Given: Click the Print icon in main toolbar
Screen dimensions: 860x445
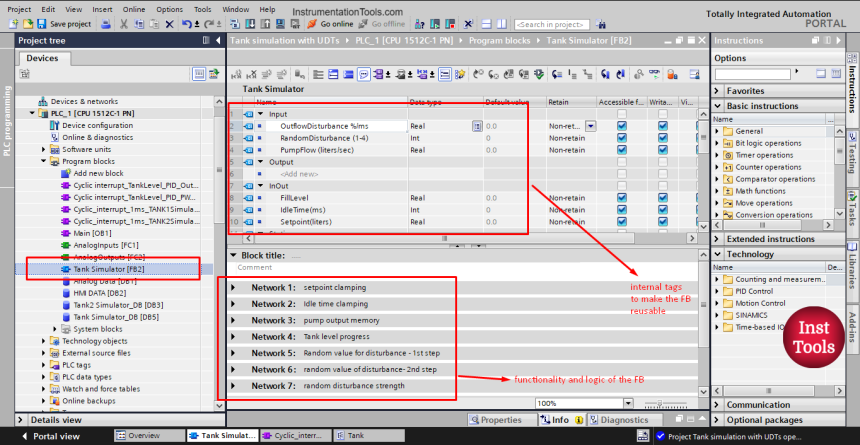Looking at the screenshot, I should (x=106, y=24).
